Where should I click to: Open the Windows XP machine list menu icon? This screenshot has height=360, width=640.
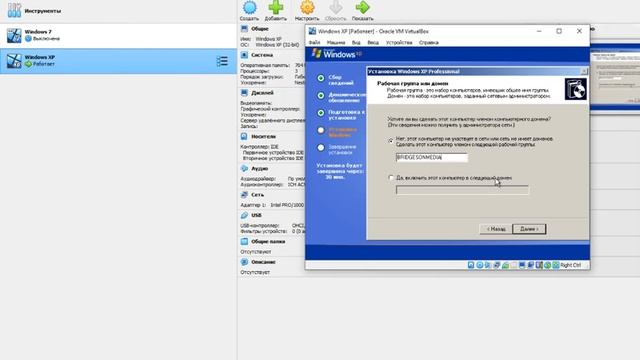(222, 61)
